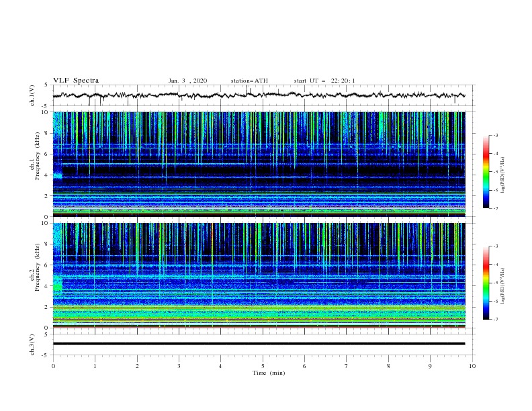This screenshot has width=532, height=411.
Task: Click the lower log(PSD)(V²/Hz) colorbar label
Action: [x=502, y=286]
